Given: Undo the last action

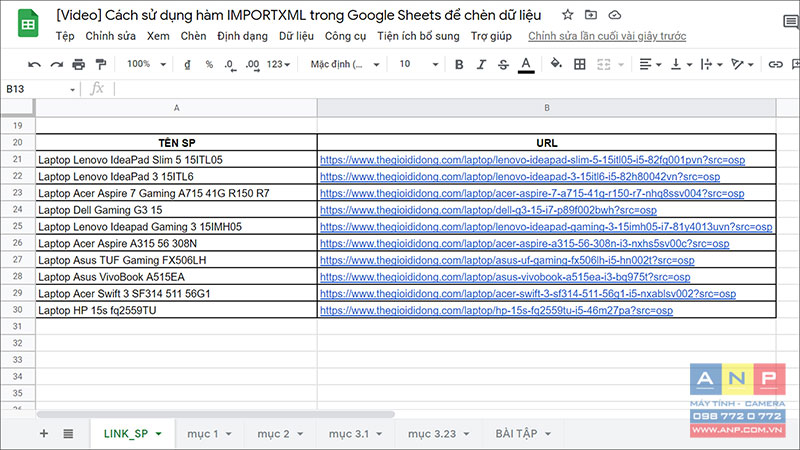Looking at the screenshot, I should [34, 64].
